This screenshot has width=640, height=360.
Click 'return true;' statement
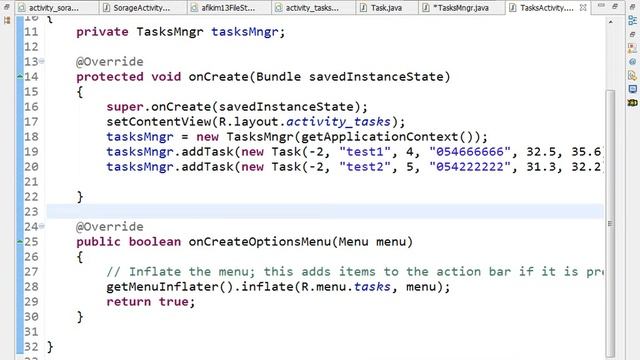pyautogui.click(x=151, y=302)
